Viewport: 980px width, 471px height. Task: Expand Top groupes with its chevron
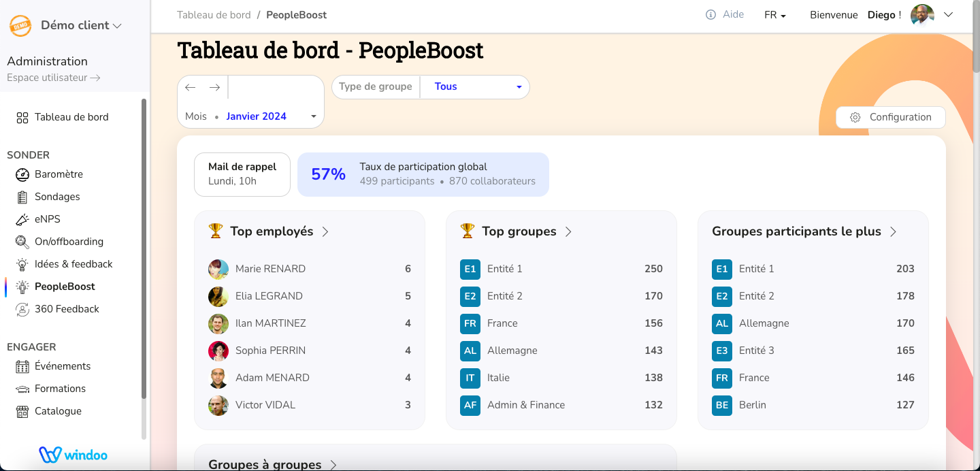pyautogui.click(x=568, y=231)
